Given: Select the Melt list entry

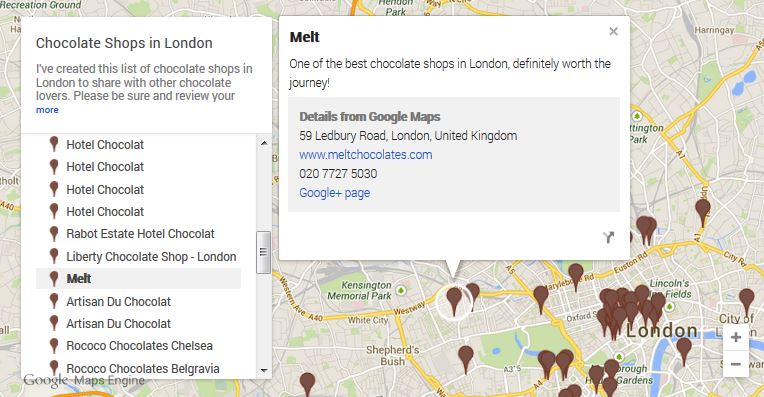Looking at the screenshot, I should click(x=138, y=279).
